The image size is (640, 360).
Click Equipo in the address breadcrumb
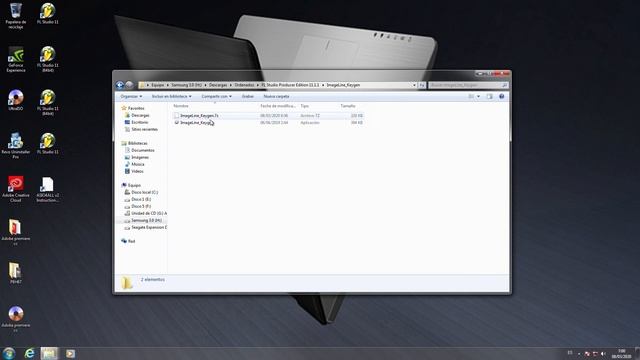158,85
